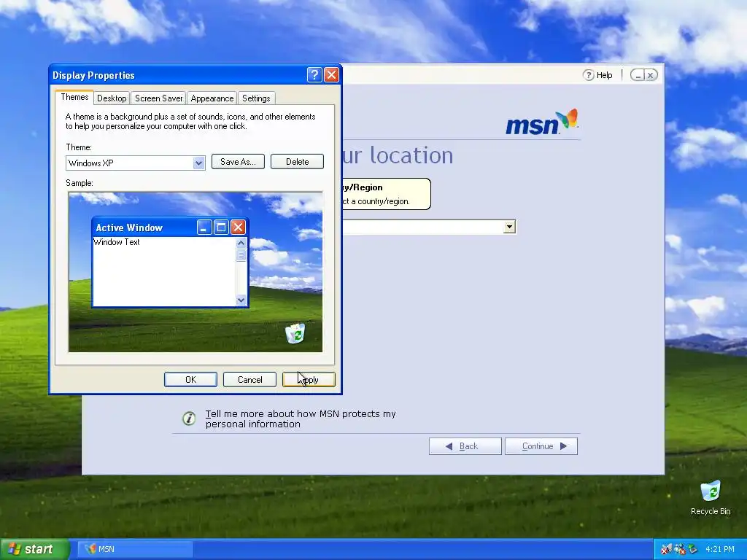The image size is (747, 560).
Task: Minimize the MSN window
Action: point(638,75)
